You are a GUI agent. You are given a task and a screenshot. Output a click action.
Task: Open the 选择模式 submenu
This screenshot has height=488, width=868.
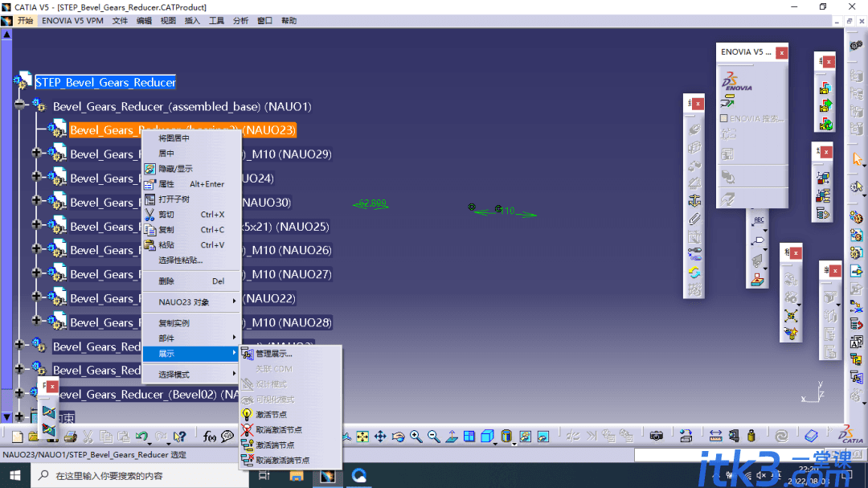(x=191, y=375)
